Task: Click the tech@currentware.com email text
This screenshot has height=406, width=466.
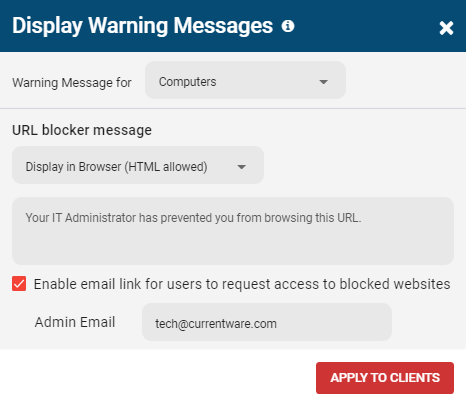Action: [x=216, y=324]
